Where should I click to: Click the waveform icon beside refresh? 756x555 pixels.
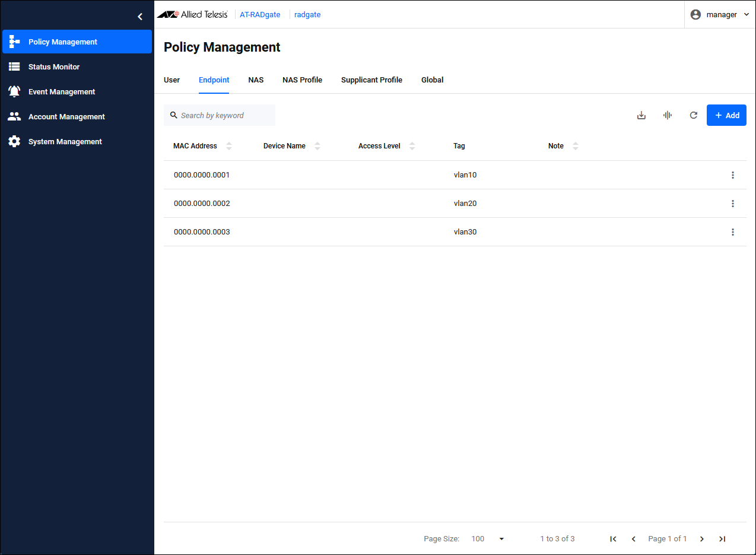pos(668,115)
